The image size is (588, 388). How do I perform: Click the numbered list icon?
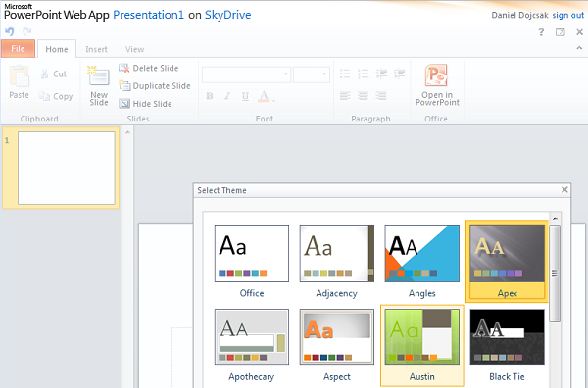point(363,73)
